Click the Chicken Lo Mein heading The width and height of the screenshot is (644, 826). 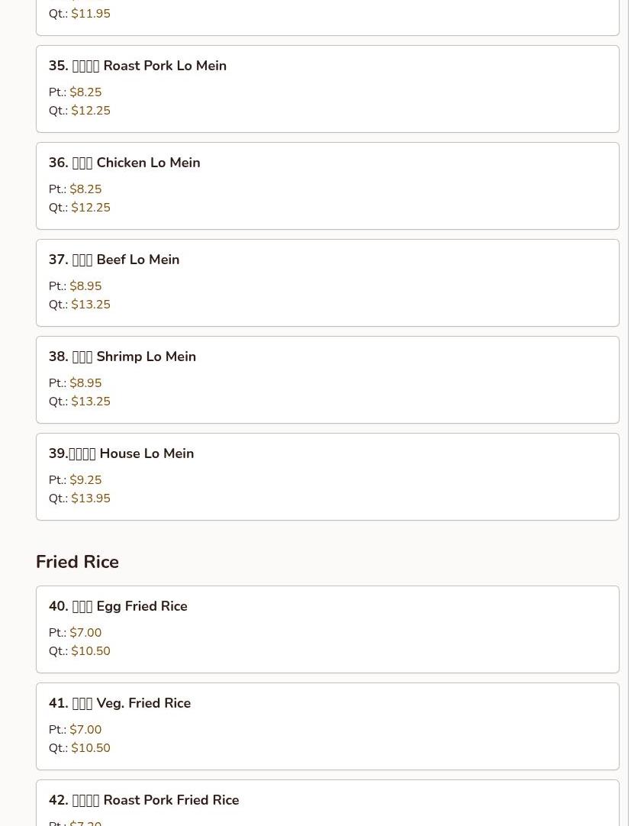click(124, 163)
